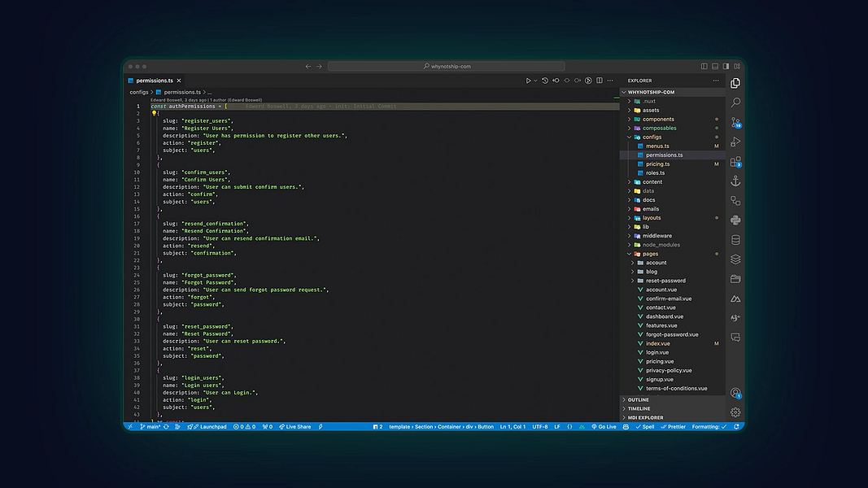Open the Extensions view in activity bar

coord(735,162)
